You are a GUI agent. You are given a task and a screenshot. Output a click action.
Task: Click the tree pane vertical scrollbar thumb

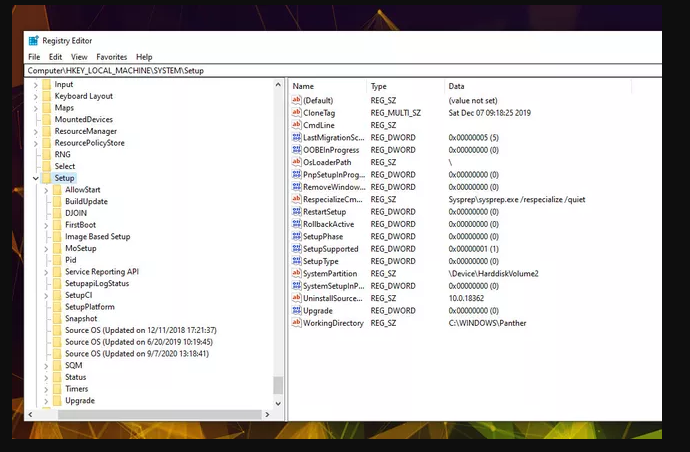point(278,385)
